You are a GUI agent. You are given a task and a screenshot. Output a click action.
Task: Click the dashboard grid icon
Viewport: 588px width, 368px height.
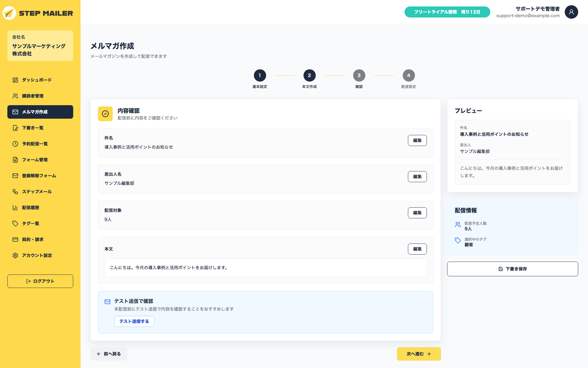tap(15, 80)
